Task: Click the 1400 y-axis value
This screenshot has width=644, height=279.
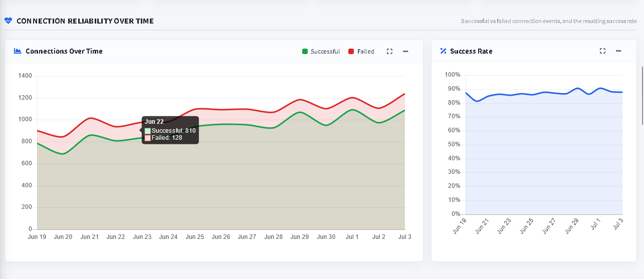Action: point(25,76)
